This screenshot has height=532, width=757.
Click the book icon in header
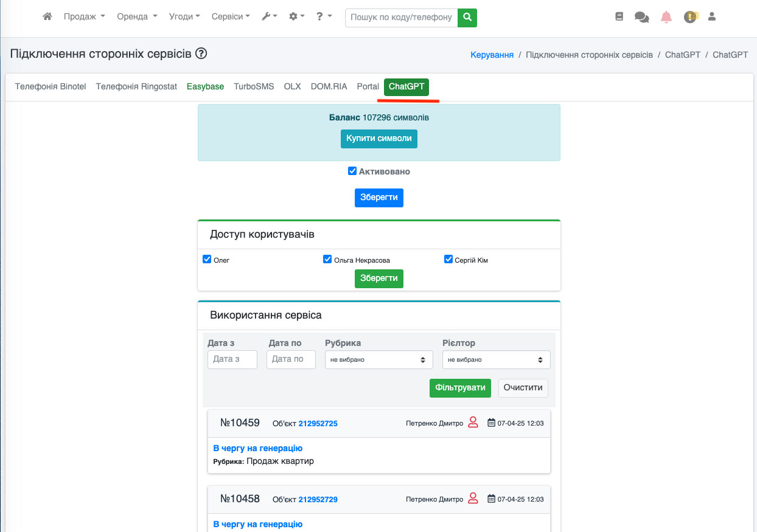tap(619, 17)
